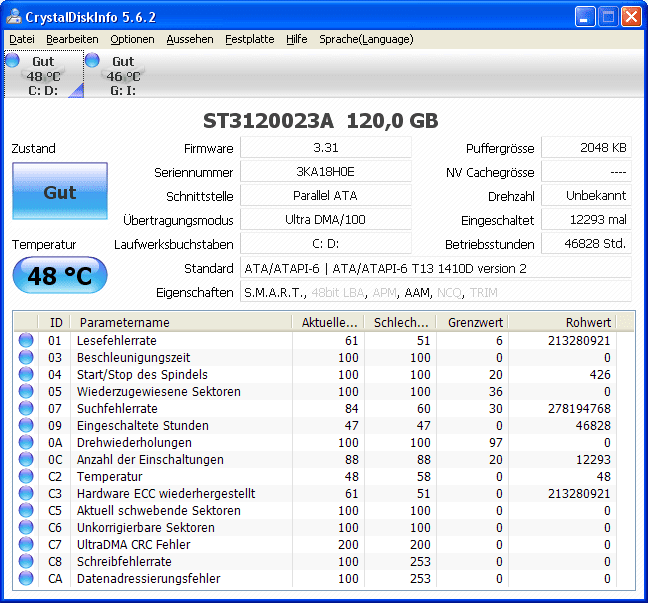Screen dimensions: 648x603
Task: Click the status orb for Hardware ECC wiederhergestellt
Action: (26, 493)
